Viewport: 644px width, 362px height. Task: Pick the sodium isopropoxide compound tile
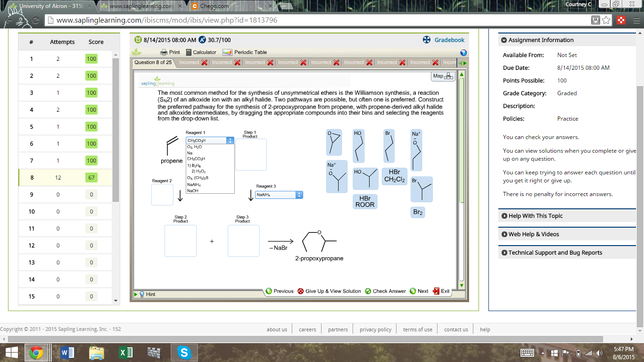337,176
